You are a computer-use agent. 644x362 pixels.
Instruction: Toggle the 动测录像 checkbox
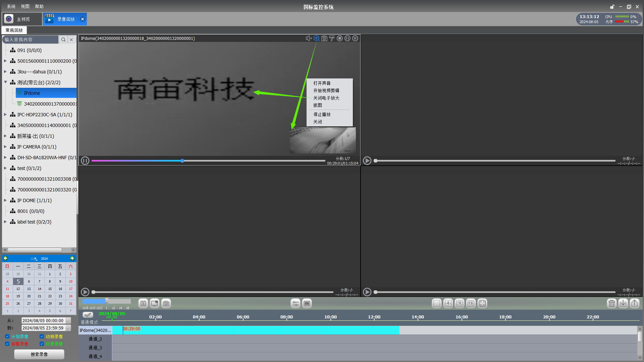[42, 337]
